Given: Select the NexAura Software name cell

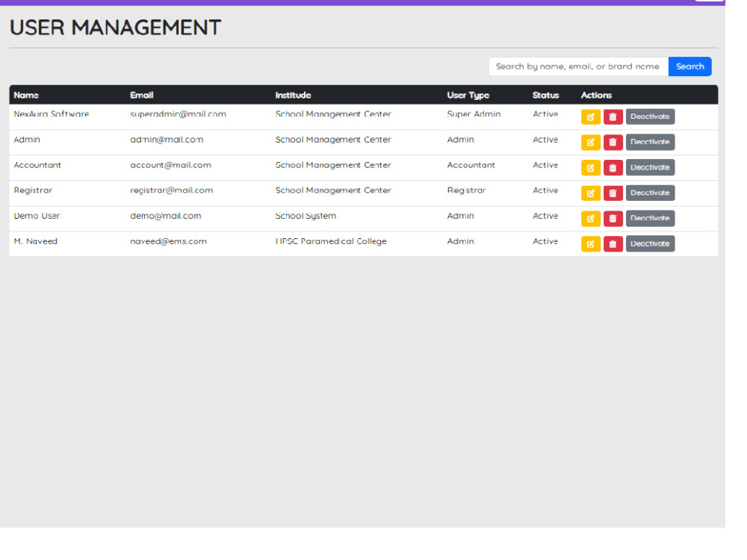Looking at the screenshot, I should point(52,114).
